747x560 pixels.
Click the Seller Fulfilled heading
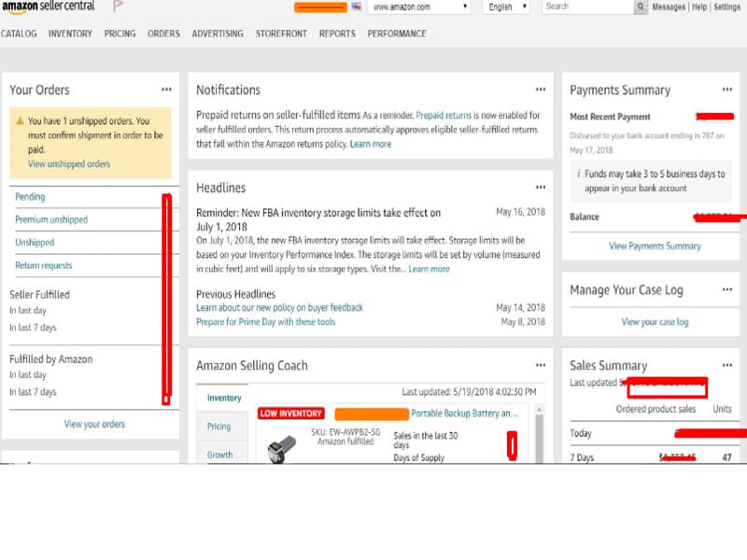[x=39, y=295]
